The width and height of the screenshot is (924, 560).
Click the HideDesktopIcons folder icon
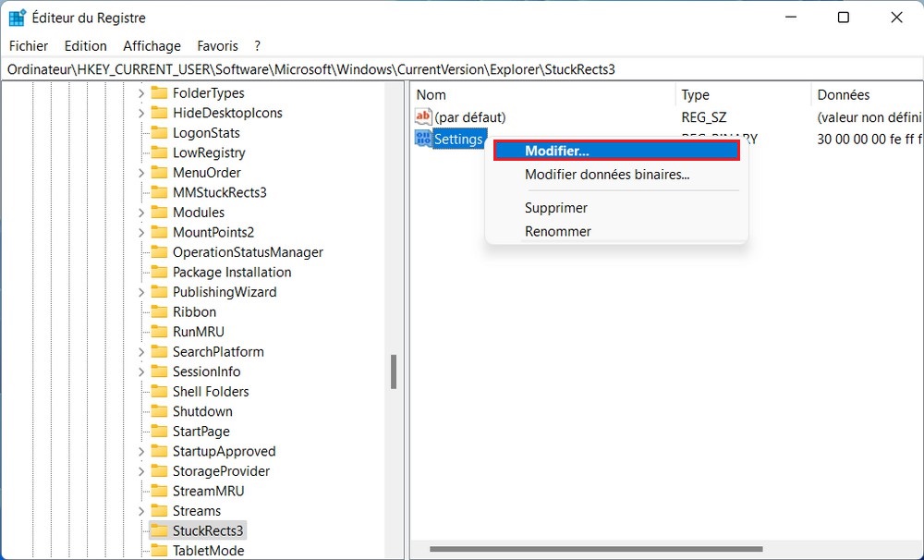point(159,113)
